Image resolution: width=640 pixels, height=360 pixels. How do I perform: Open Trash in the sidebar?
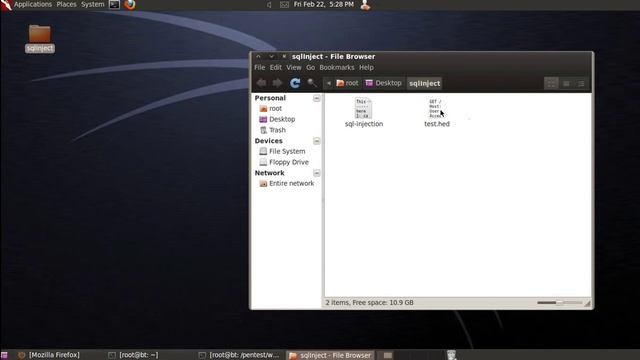click(273, 130)
